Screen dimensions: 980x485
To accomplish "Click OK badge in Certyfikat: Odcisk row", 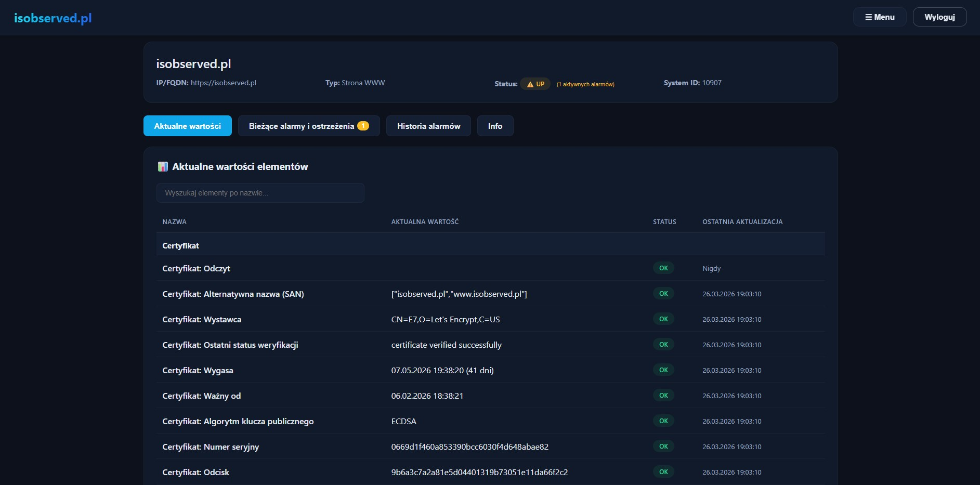I will pos(663,471).
